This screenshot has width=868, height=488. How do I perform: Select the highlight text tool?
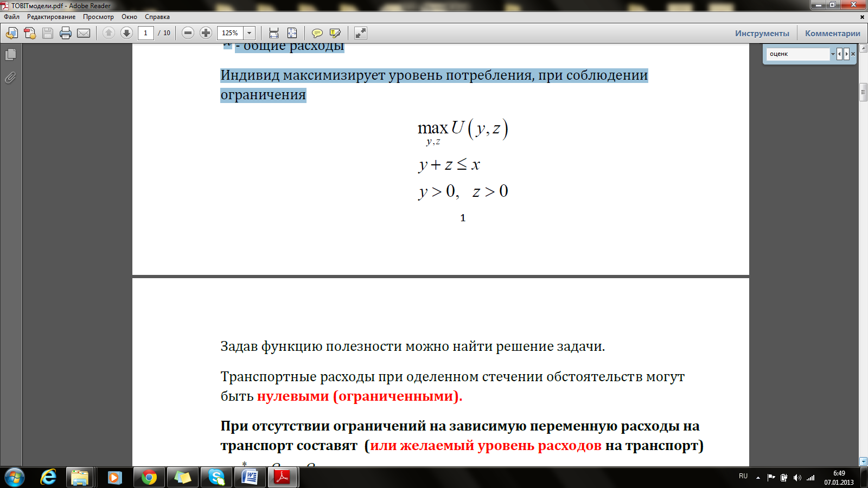pyautogui.click(x=335, y=33)
